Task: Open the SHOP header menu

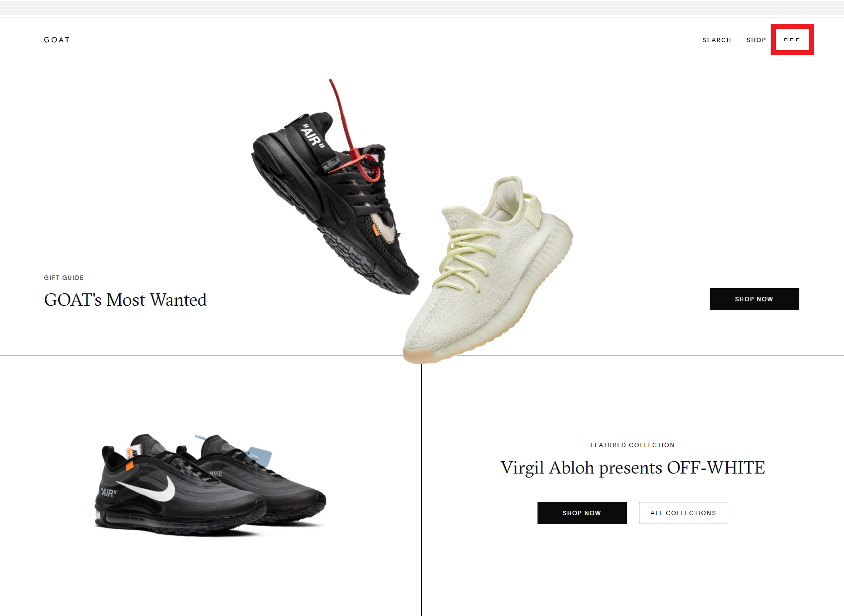Action: 756,40
